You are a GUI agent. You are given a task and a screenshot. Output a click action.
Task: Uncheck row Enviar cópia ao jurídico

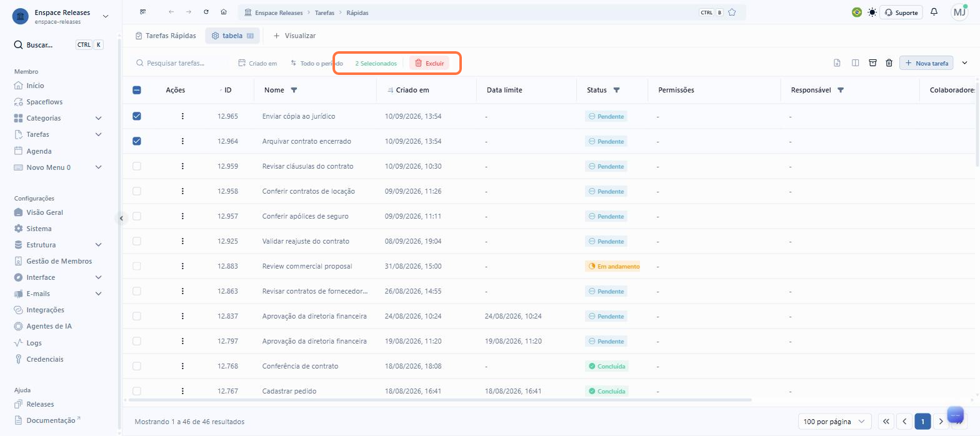[x=137, y=116]
